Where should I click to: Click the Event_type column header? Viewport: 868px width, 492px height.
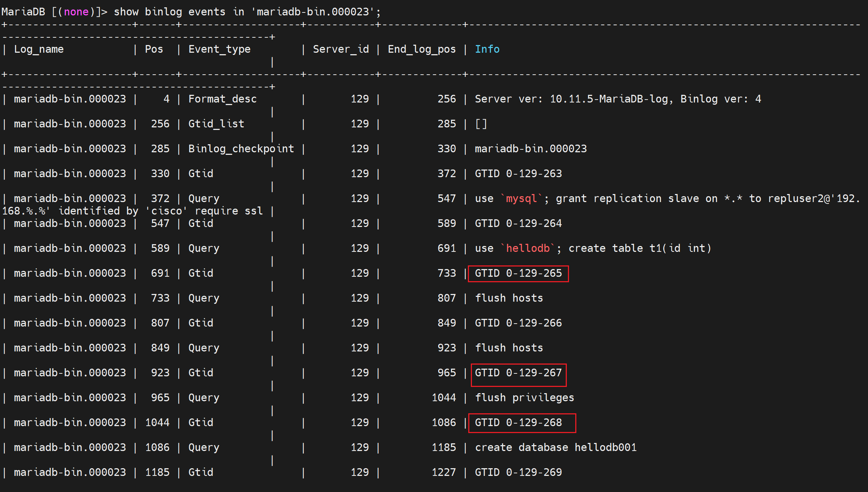point(219,49)
